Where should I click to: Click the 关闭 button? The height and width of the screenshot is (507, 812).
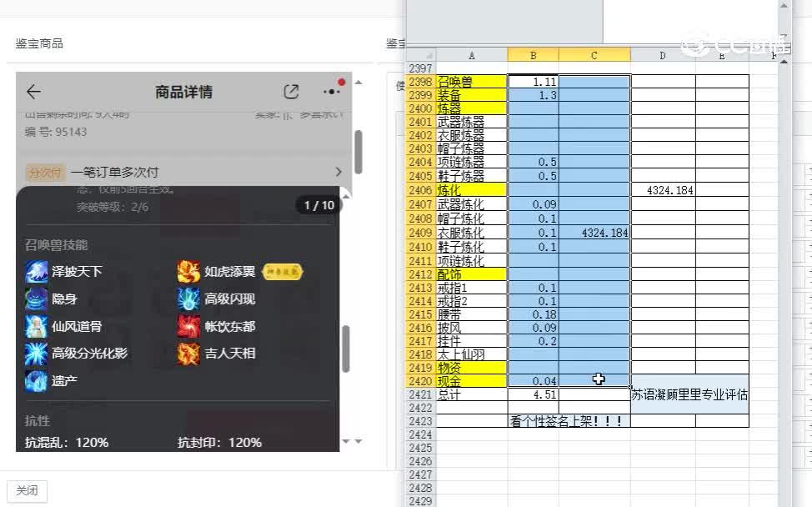click(28, 491)
